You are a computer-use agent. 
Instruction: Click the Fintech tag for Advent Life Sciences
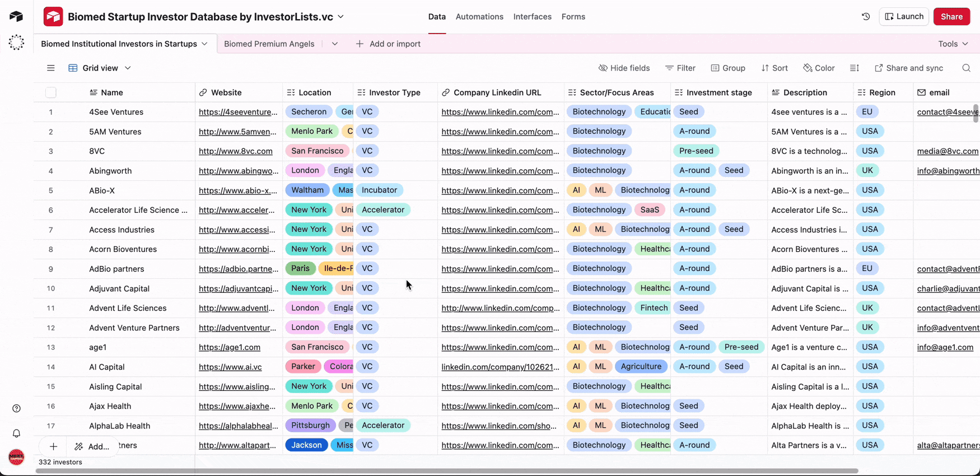tap(654, 308)
